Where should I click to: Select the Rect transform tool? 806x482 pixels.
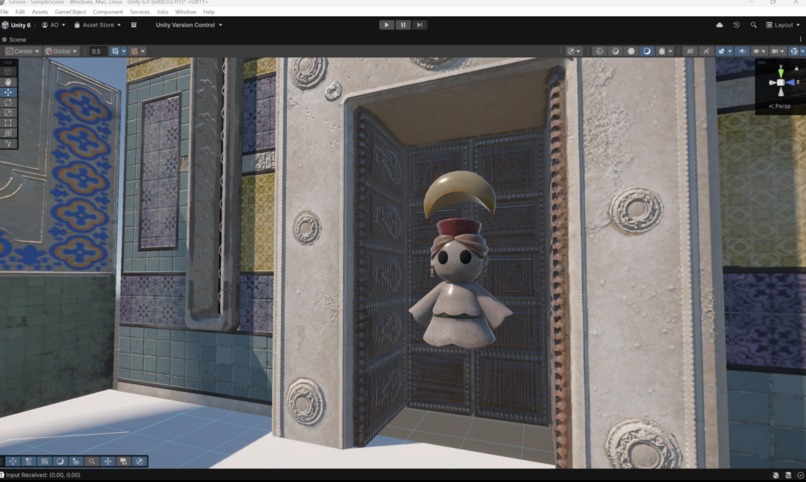click(x=8, y=123)
